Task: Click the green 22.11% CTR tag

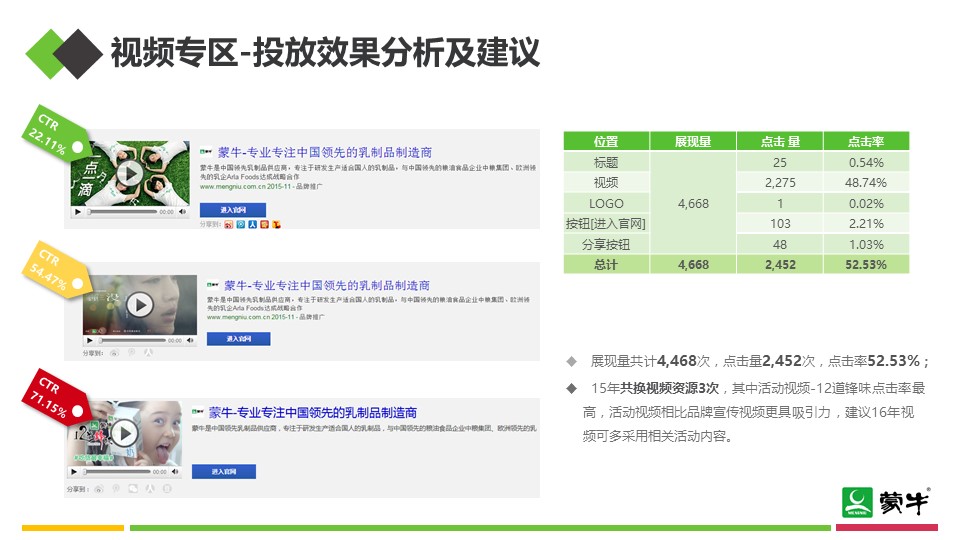Action: tap(47, 133)
